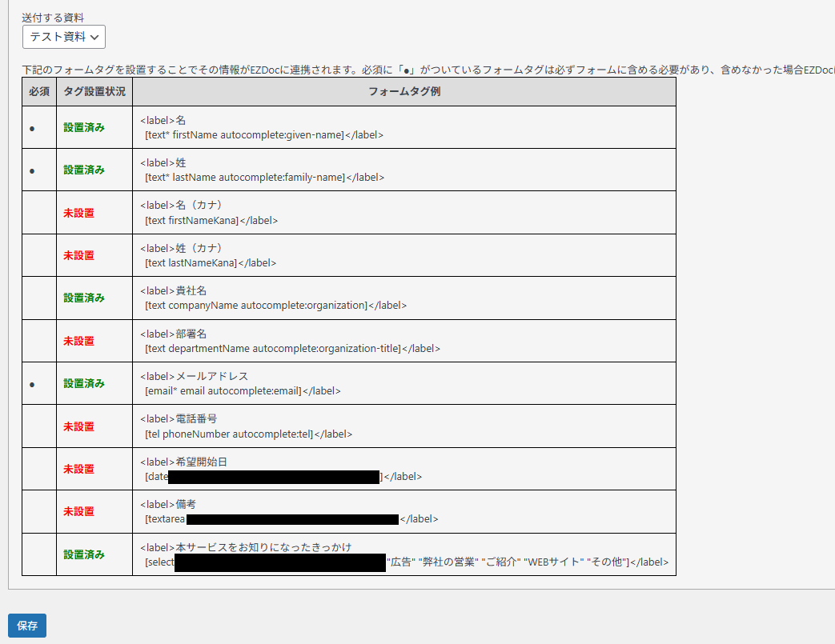Select the 姓（カナ）row marked 未設置
This screenshot has width=835, height=644.
click(83, 254)
